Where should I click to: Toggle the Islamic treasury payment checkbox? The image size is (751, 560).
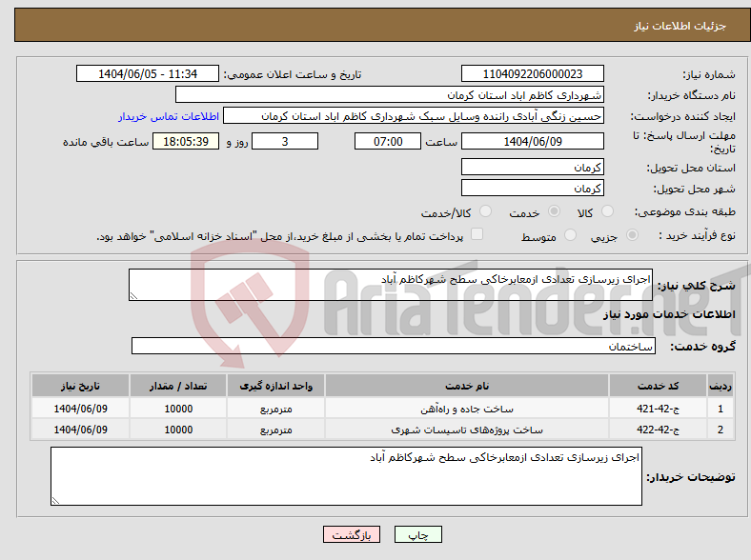(x=477, y=234)
